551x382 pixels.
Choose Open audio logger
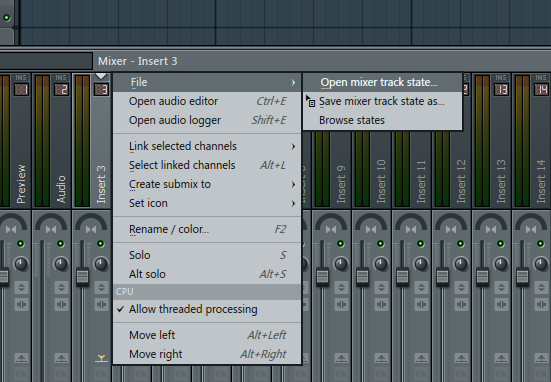click(207, 120)
